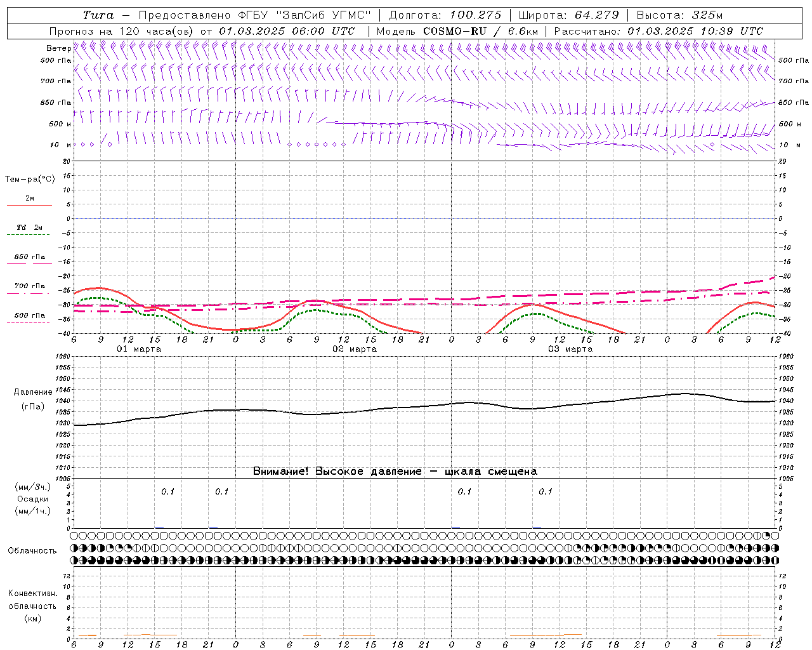
Task: Click the "ЗапСиб УГМС" provider text
Action: pos(324,15)
